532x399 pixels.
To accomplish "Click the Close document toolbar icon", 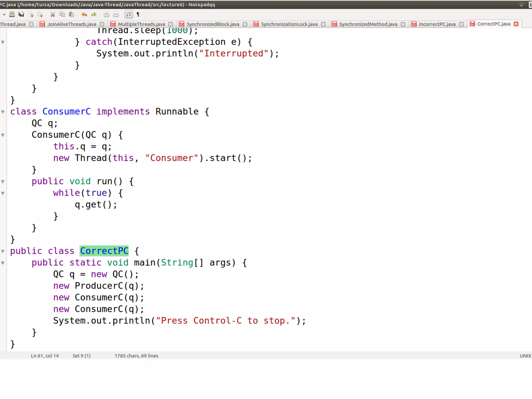I will click(x=31, y=15).
